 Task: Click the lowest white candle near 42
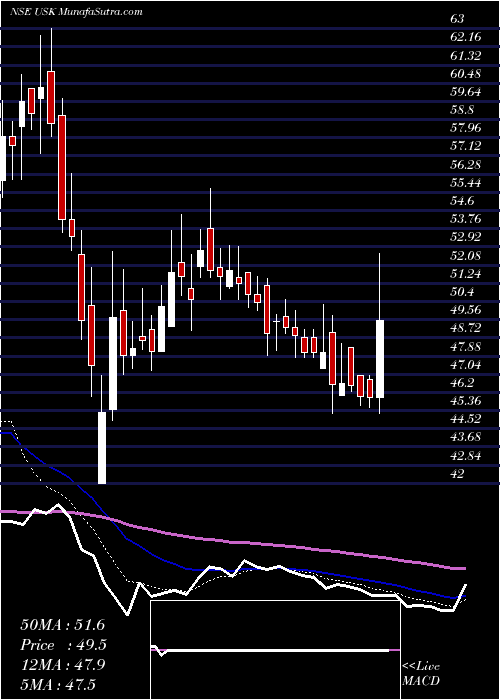(x=102, y=447)
